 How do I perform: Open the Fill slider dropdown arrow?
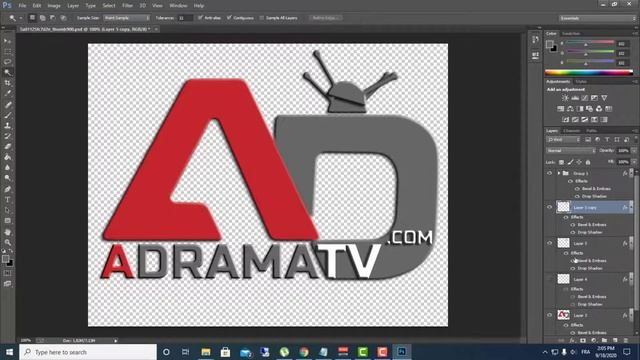pos(633,162)
